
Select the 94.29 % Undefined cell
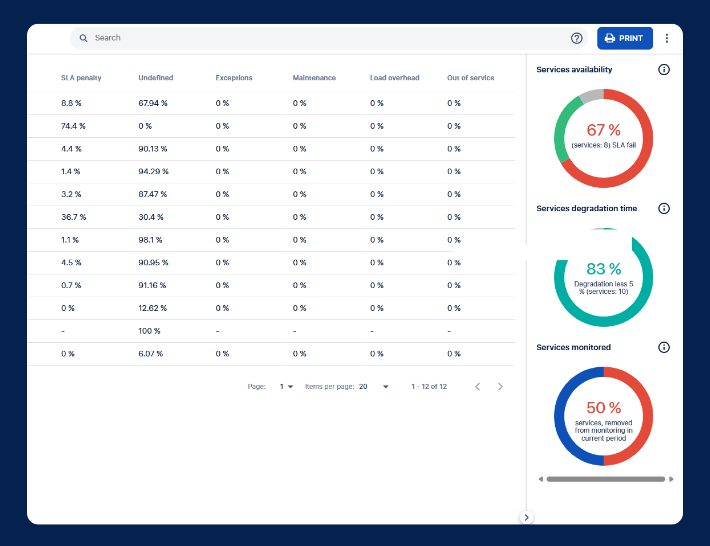(x=154, y=171)
